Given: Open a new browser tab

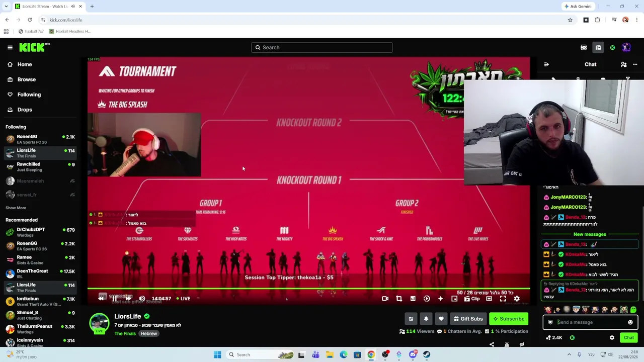Looking at the screenshot, I should coord(92,7).
